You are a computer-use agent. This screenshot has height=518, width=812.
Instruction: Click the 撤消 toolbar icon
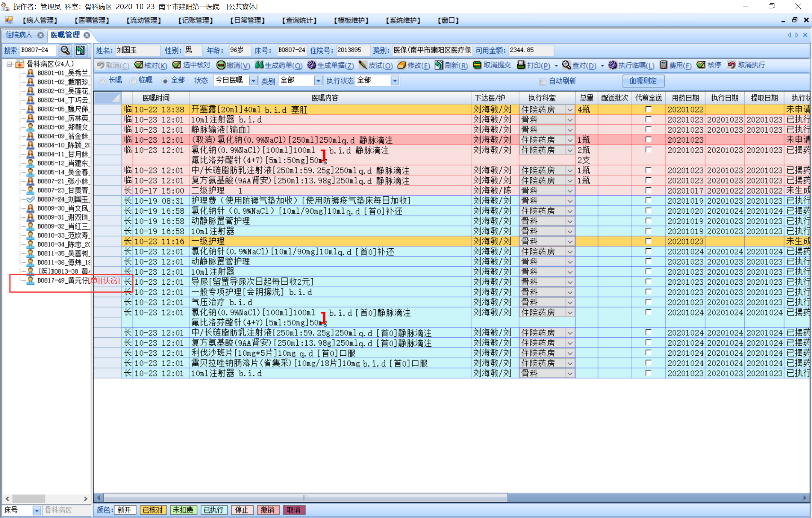click(221, 65)
